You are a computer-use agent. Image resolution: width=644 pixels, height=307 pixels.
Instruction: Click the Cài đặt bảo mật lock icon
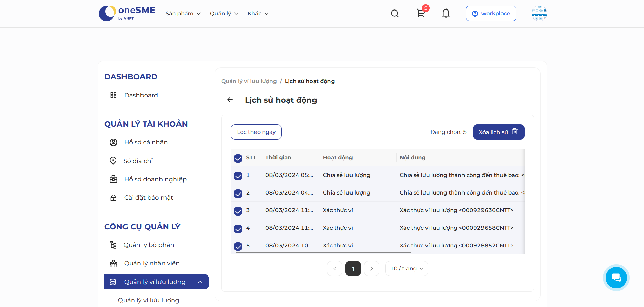(113, 198)
